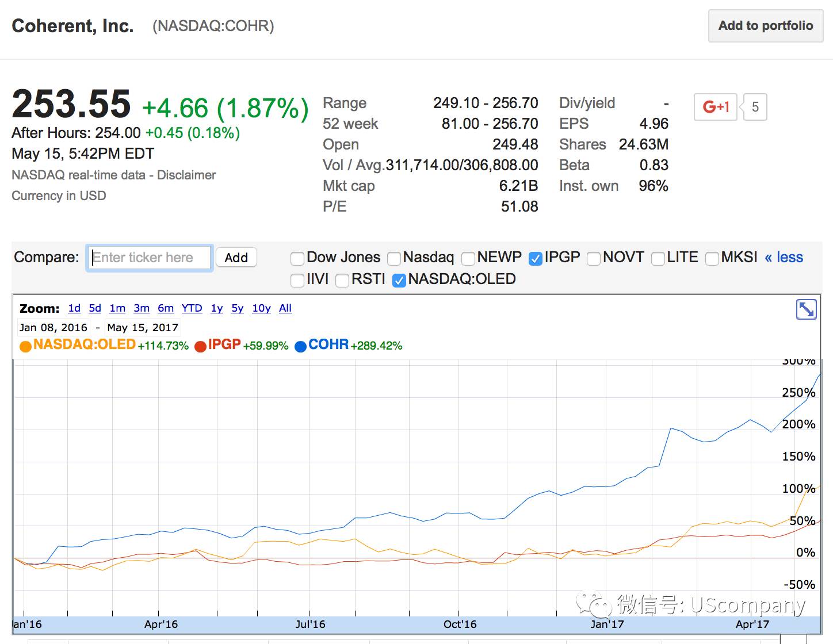Click the G+1 share button
The width and height of the screenshot is (833, 644).
pyautogui.click(x=716, y=106)
